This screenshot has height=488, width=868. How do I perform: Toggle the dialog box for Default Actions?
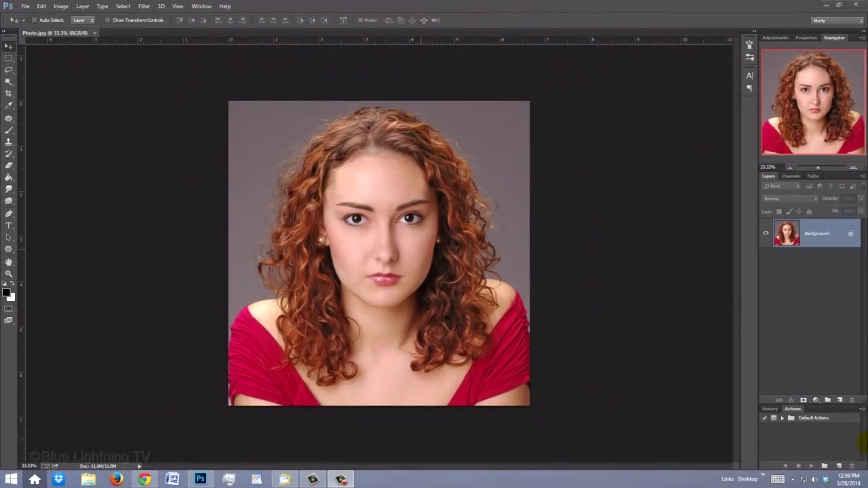click(773, 418)
